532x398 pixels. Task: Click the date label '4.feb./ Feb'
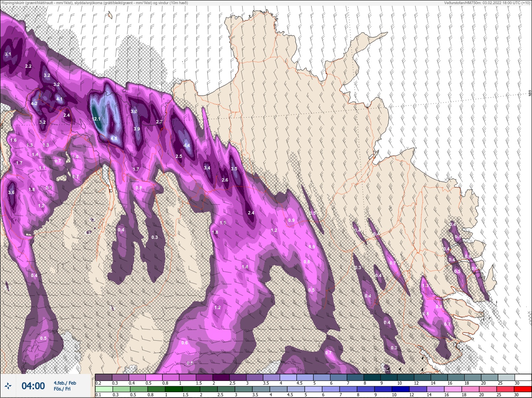click(x=64, y=383)
